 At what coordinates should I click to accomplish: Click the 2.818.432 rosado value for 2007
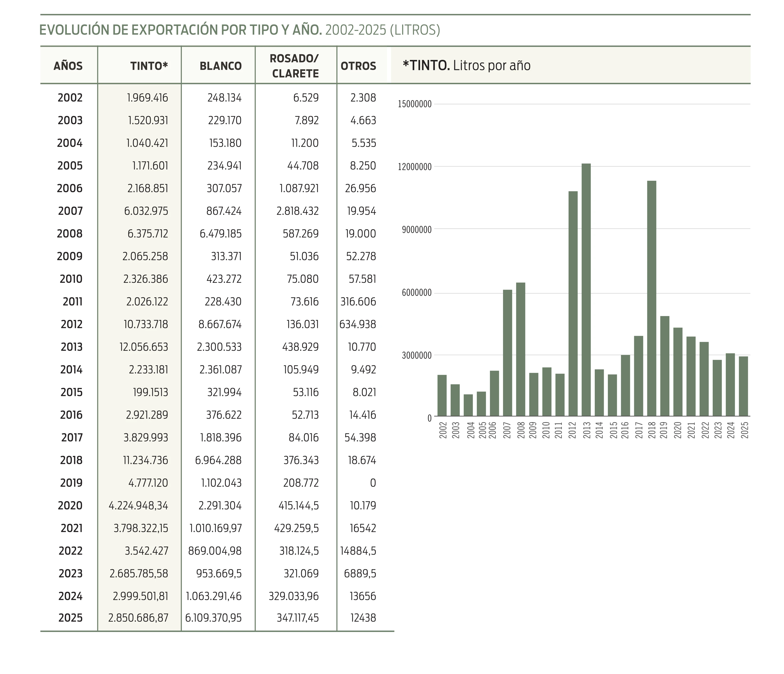pos(297,211)
